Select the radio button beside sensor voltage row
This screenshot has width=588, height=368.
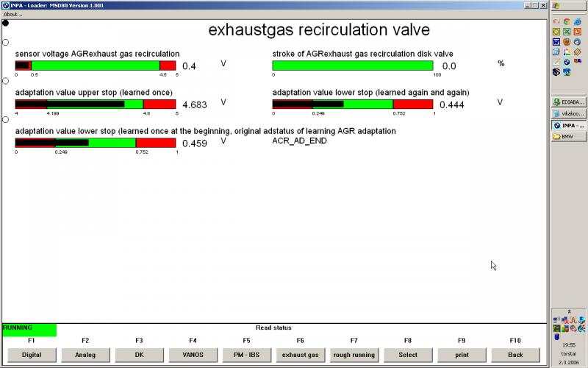coord(5,43)
